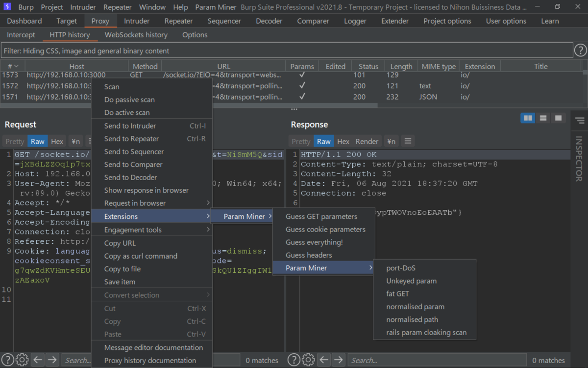The width and height of the screenshot is (588, 368).
Task: Sort history by number column
Action: point(13,66)
